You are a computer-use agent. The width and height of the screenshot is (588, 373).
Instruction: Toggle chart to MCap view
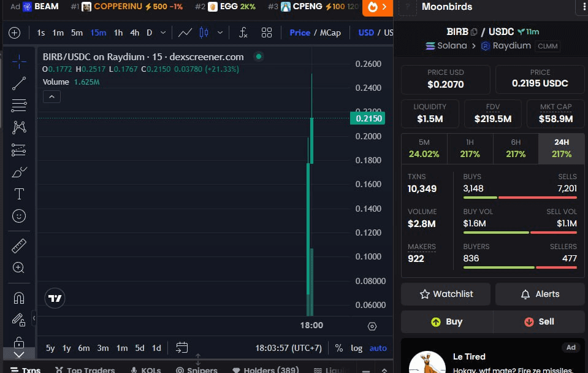tap(330, 33)
